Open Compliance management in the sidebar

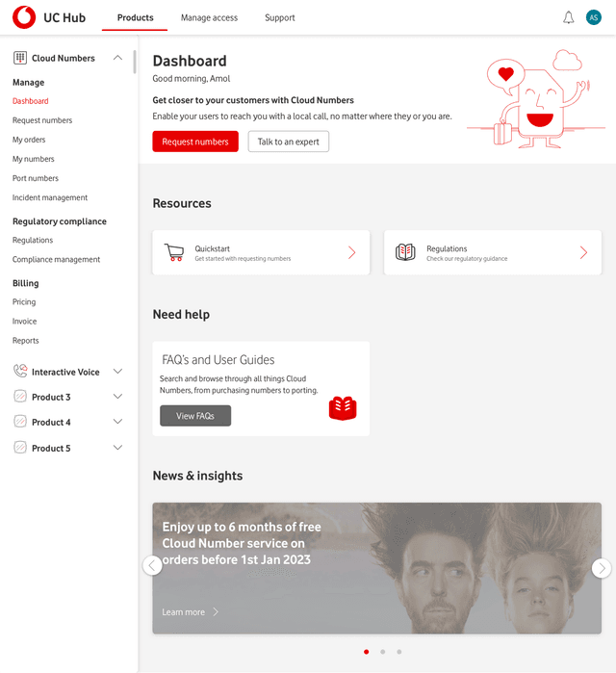[x=56, y=259]
